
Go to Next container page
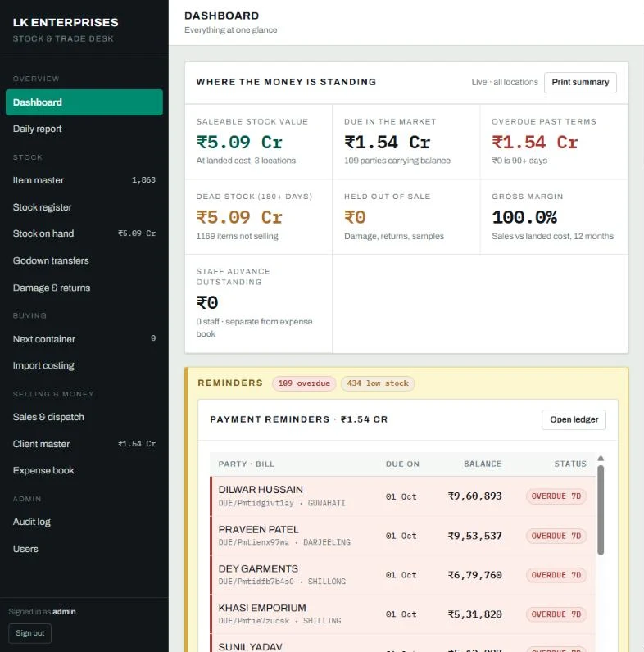pos(84,339)
